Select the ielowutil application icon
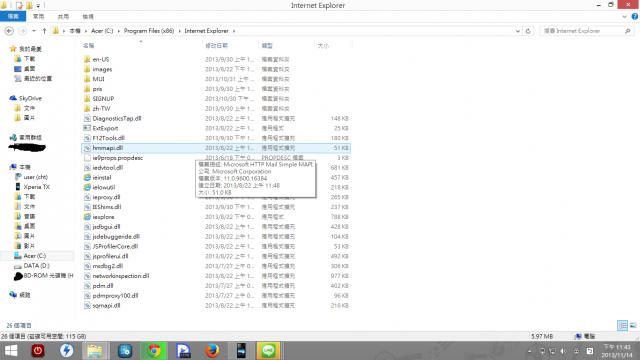 87,187
